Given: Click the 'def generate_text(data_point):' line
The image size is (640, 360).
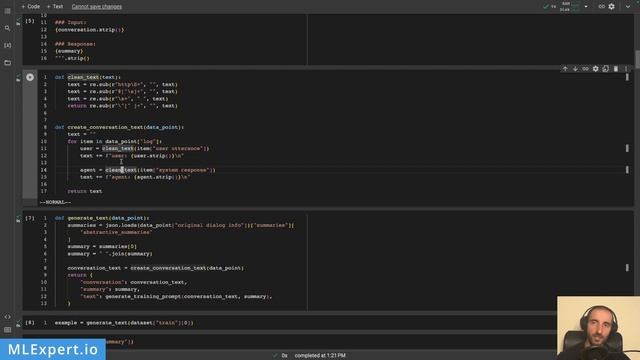Looking at the screenshot, I should click(102, 218).
